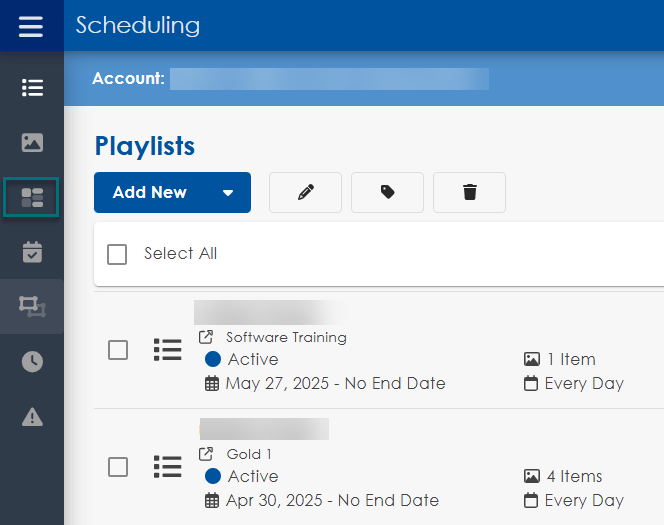Open the warning alerts sidebar icon
The height and width of the screenshot is (525, 664).
32,417
